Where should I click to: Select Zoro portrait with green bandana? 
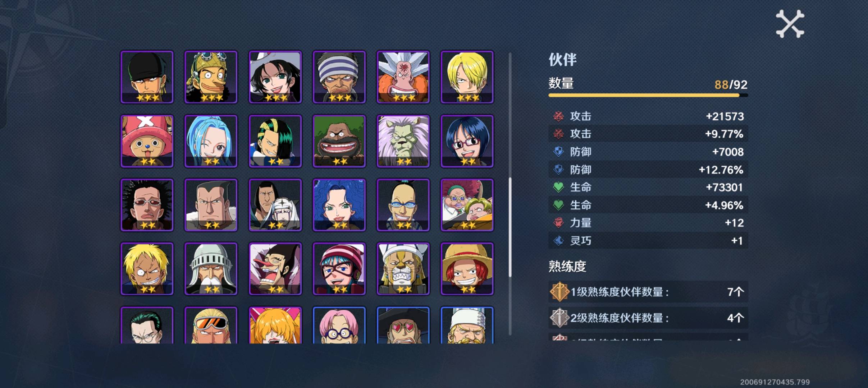[147, 77]
